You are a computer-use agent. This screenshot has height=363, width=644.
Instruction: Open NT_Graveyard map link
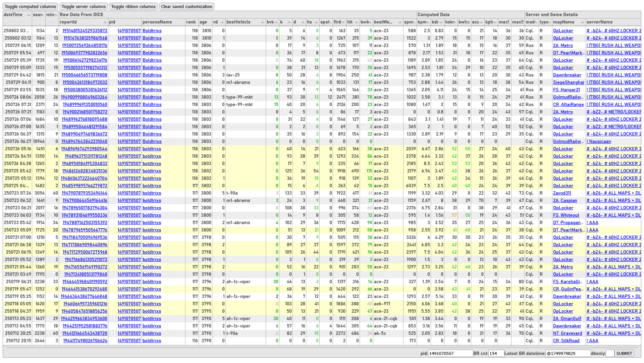point(568,333)
